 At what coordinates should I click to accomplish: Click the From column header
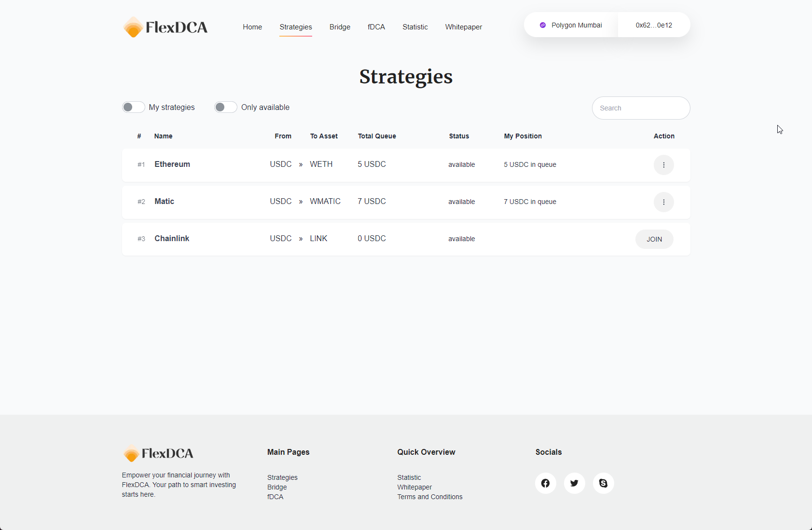[x=283, y=136]
